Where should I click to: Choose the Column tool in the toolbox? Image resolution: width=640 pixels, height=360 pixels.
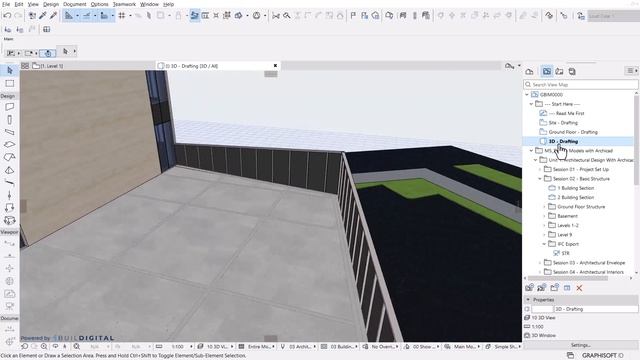point(10,120)
